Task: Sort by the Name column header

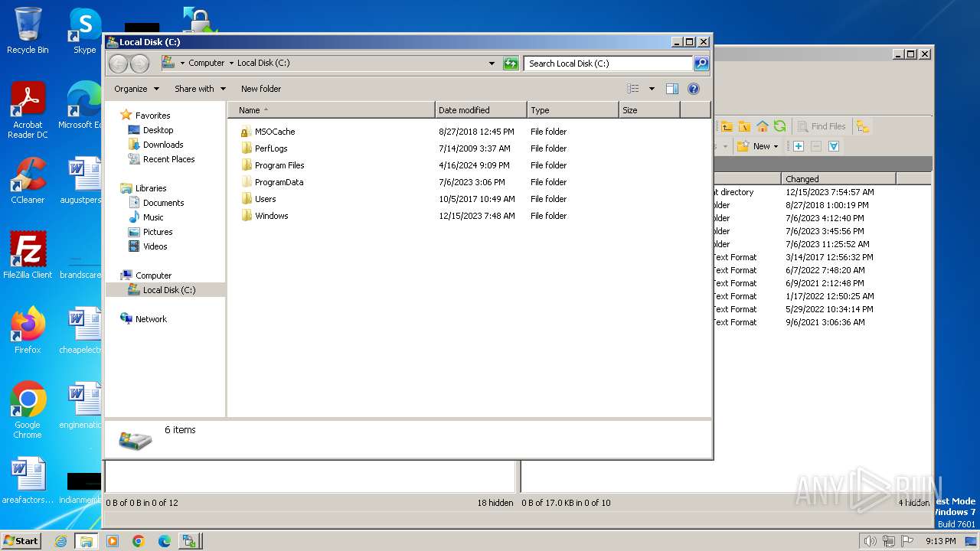Action: click(x=332, y=110)
